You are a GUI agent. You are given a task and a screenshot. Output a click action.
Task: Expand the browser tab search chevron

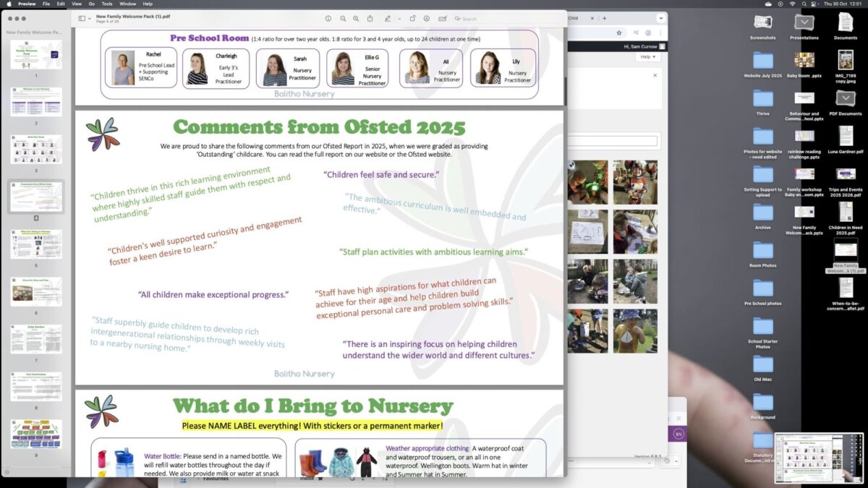tap(660, 18)
